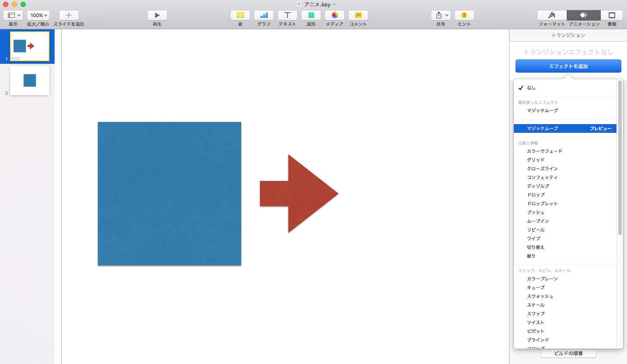Open the Media (メディア) toolbar icon

(x=334, y=15)
